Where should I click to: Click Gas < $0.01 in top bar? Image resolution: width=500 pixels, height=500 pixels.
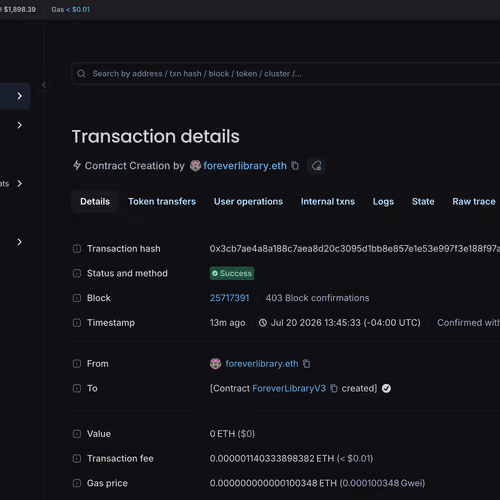pos(71,9)
